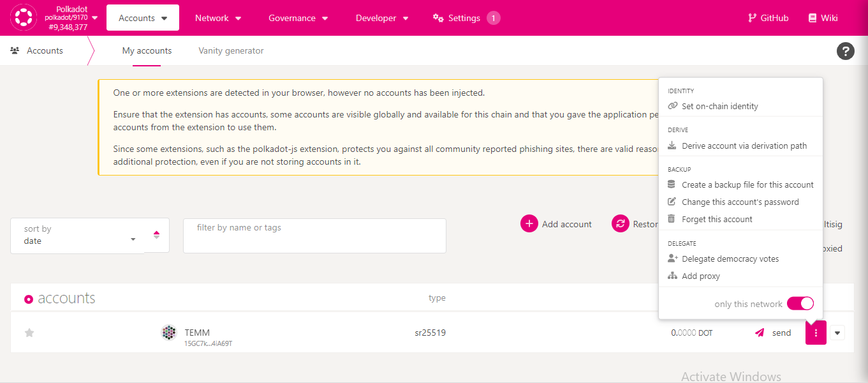868x383 pixels.
Task: Click the 0.0000 DOT balance
Action: coord(692,333)
